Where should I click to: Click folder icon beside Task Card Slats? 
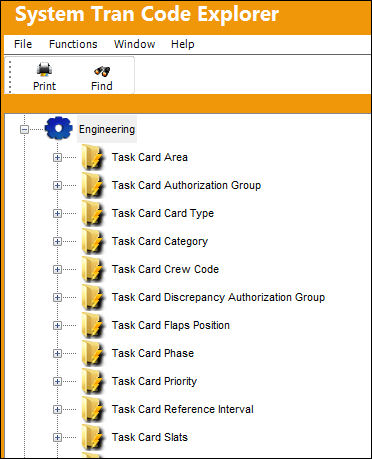coord(92,437)
